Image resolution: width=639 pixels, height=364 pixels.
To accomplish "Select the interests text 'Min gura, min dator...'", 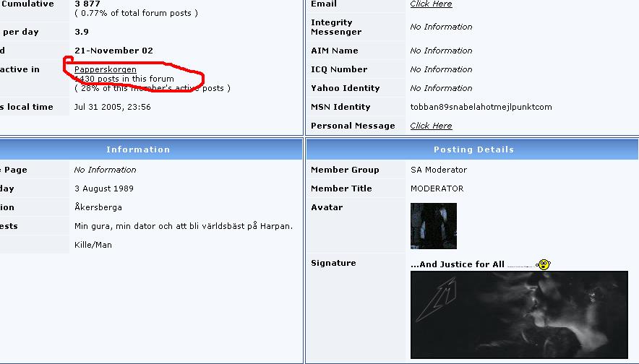I will 184,226.
